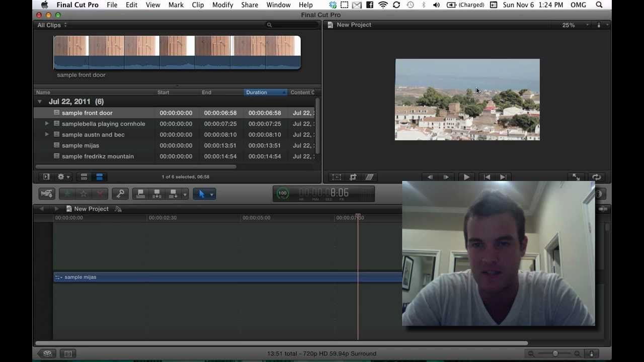
Task: Jump to the next edit point
Action: (503, 177)
